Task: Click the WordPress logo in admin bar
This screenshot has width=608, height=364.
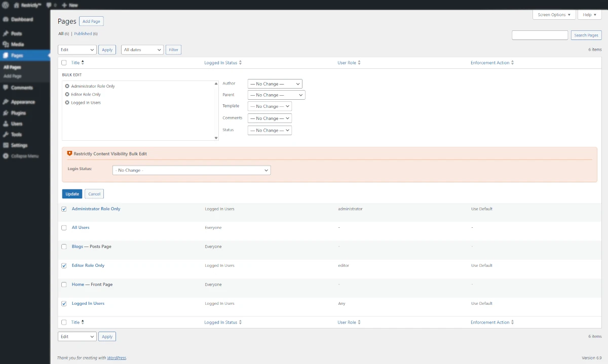Action: point(6,5)
